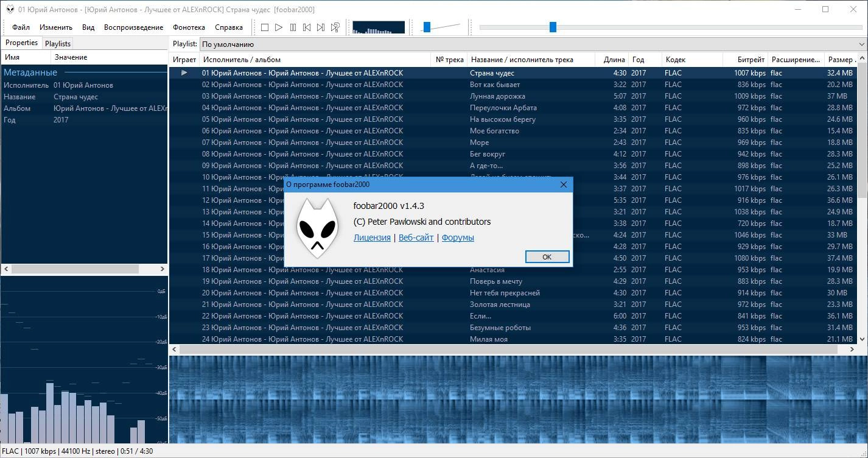The image size is (868, 458).
Task: Select track На высоком берегу
Action: pos(513,119)
